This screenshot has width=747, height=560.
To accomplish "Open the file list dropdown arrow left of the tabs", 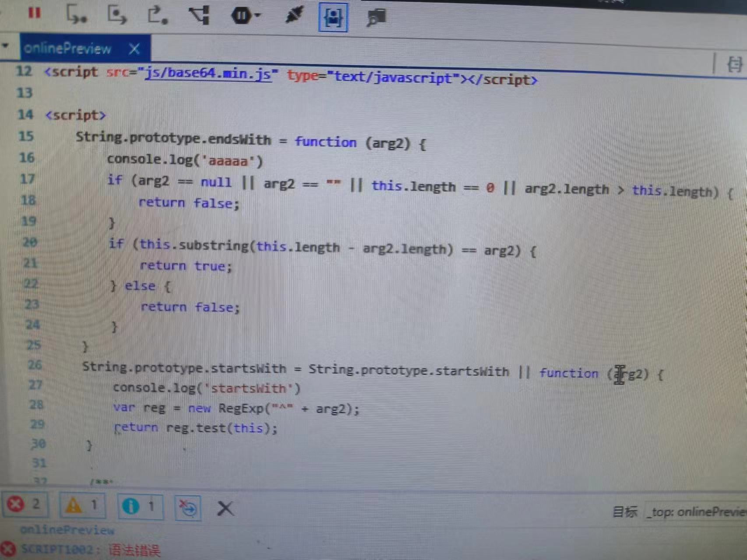I will tap(6, 45).
